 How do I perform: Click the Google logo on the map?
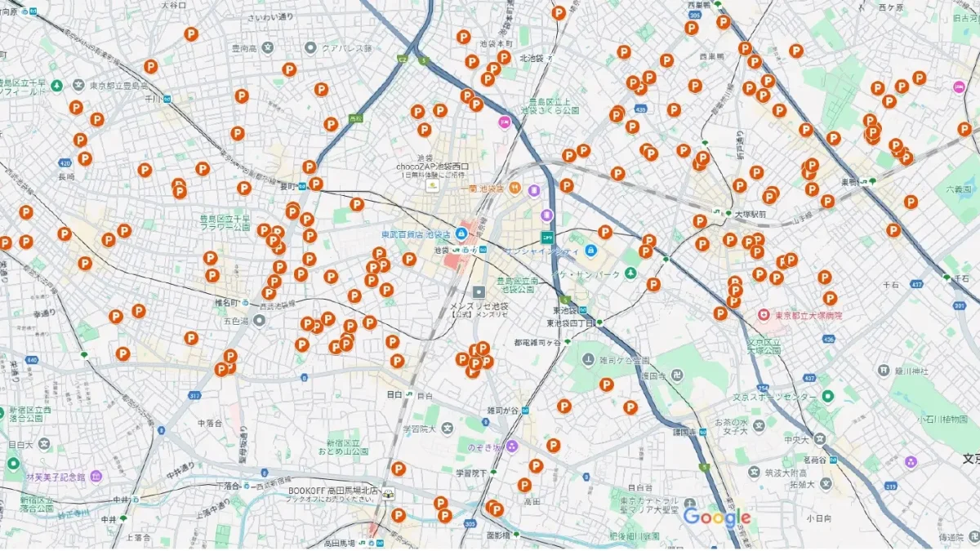point(716,517)
